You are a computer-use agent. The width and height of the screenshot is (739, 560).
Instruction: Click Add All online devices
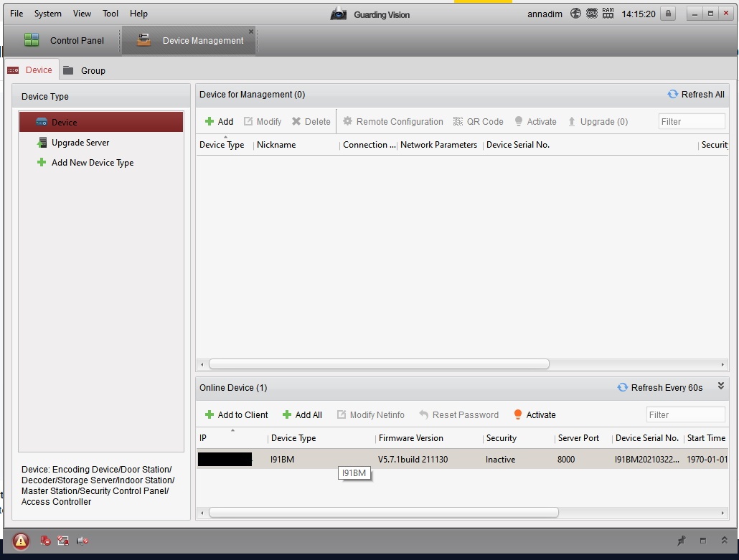(x=302, y=415)
